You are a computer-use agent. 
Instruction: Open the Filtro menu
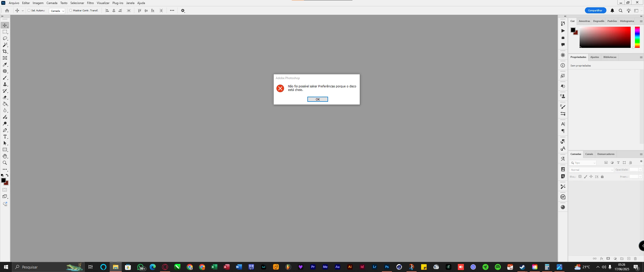(x=90, y=3)
